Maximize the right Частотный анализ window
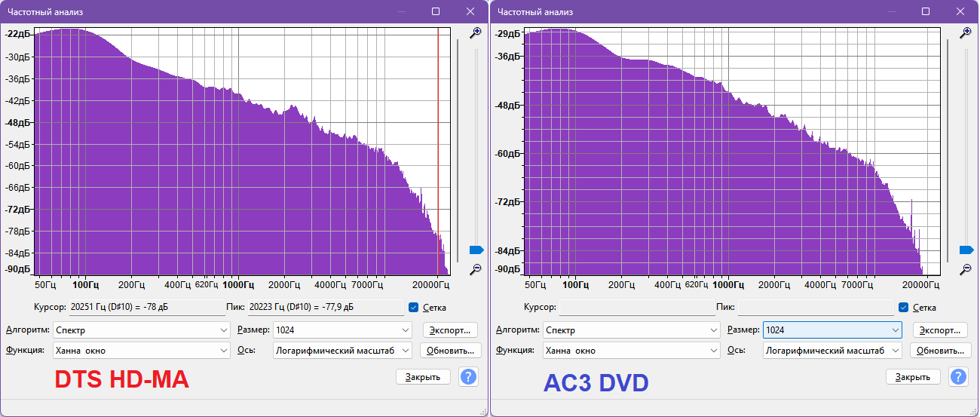This screenshot has height=417, width=980. click(x=926, y=11)
